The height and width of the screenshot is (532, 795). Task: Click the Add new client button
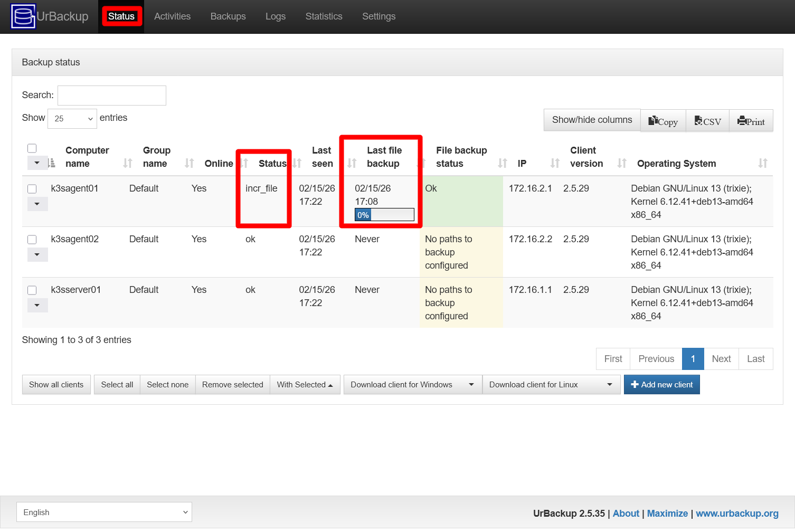[661, 384]
